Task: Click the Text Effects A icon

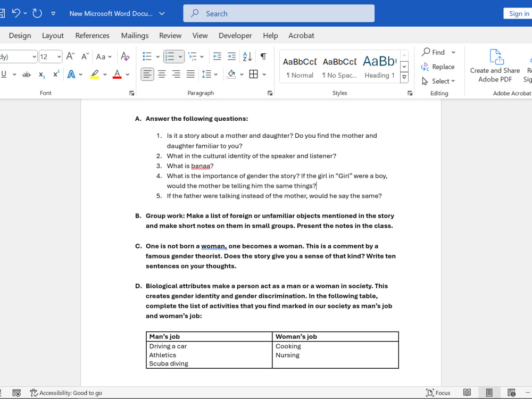Action: [x=71, y=74]
